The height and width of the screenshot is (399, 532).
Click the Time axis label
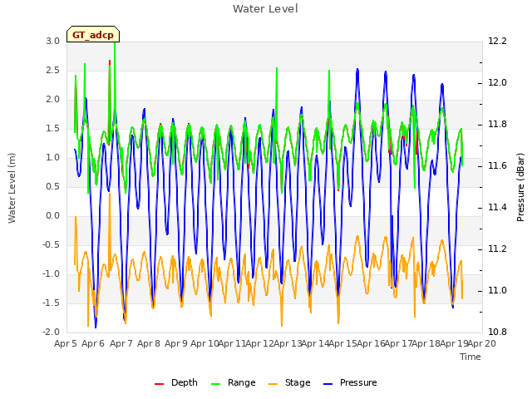point(470,357)
